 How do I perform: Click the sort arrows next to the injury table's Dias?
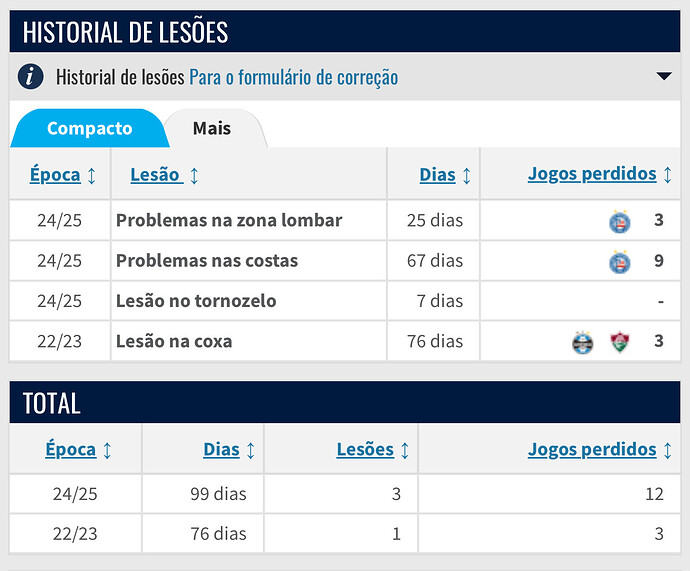[466, 176]
